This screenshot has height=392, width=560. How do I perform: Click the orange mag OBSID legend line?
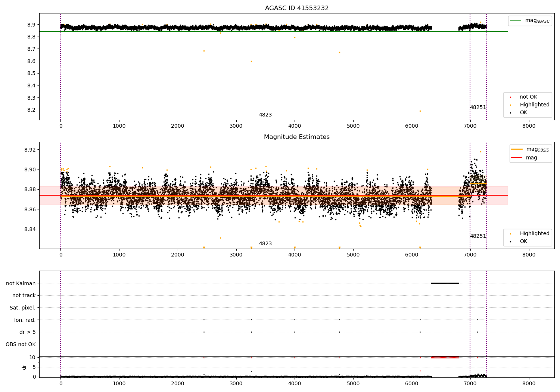(x=517, y=149)
